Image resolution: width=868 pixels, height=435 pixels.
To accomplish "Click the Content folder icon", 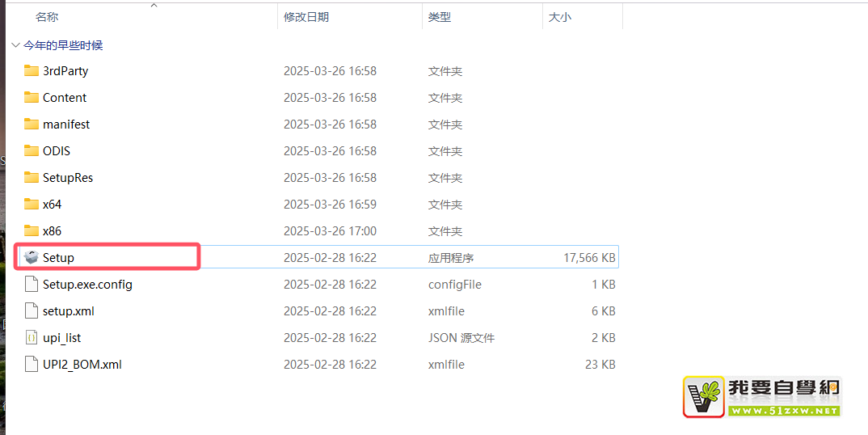I will (32, 97).
